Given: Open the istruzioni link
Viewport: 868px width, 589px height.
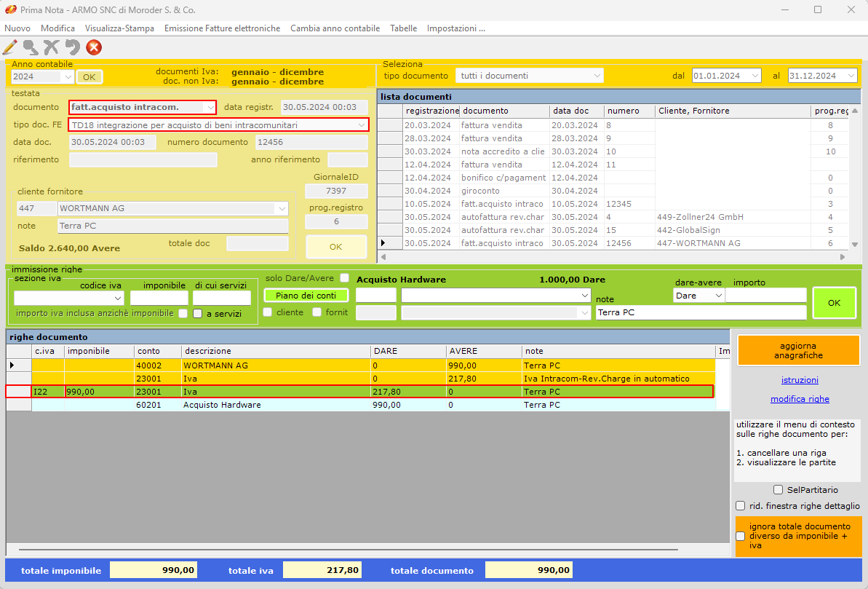Looking at the screenshot, I should [x=800, y=380].
